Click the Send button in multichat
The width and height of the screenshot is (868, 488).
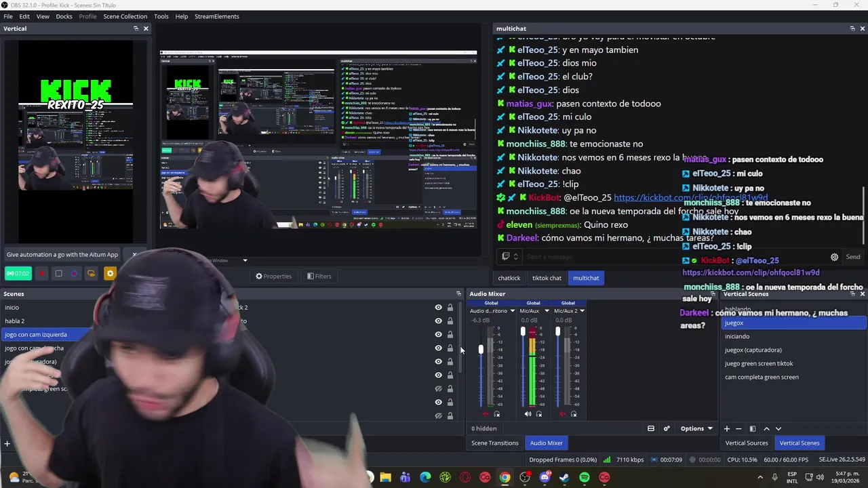pyautogui.click(x=853, y=257)
